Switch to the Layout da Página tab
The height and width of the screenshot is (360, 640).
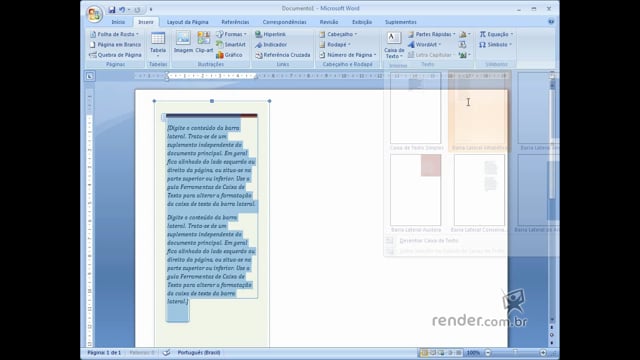pyautogui.click(x=187, y=22)
